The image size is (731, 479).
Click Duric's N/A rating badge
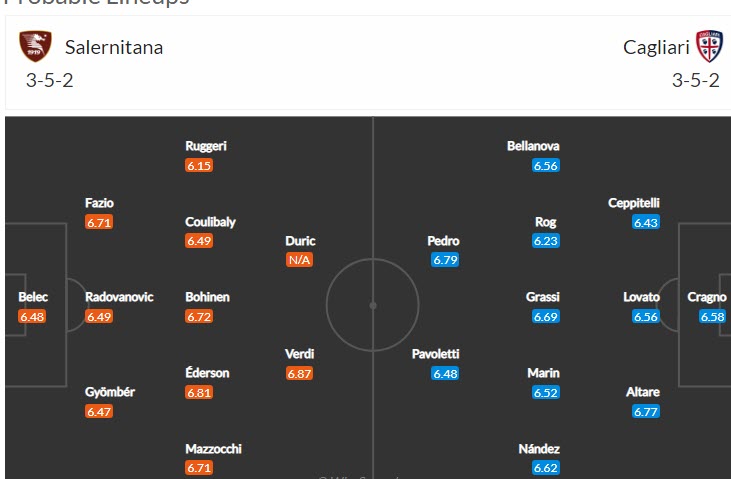point(300,260)
